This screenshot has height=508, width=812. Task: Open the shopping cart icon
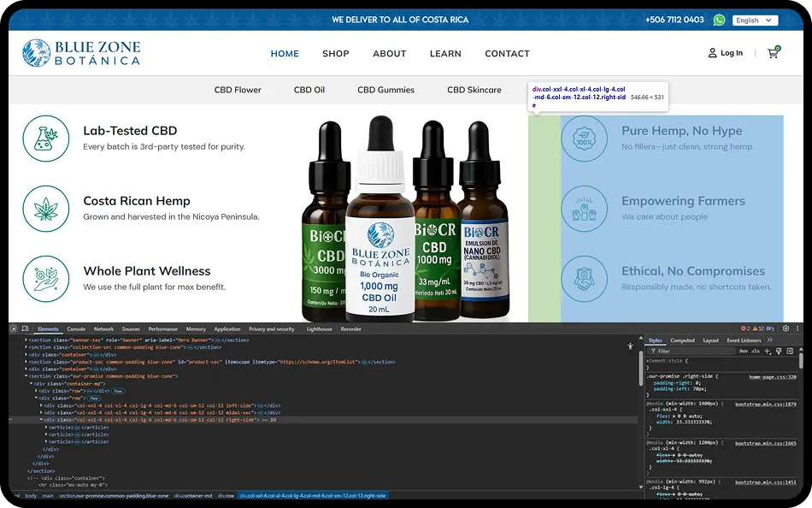pos(774,52)
